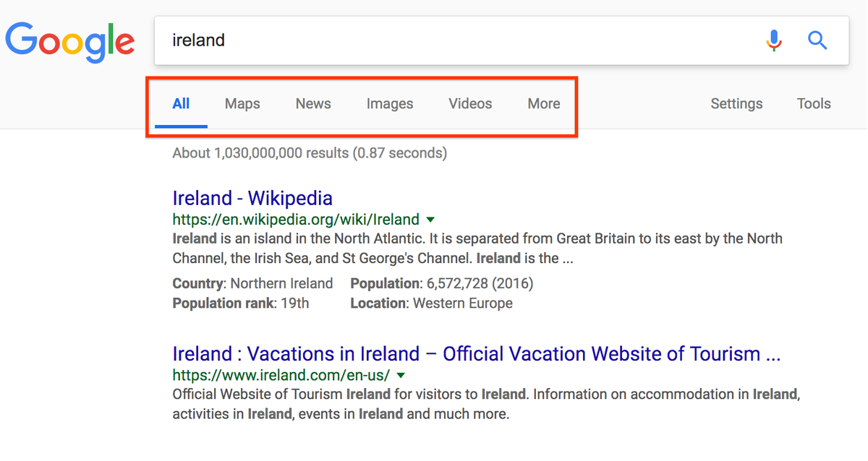Expand dropdown arrow beside Wikipedia URL

click(x=430, y=219)
